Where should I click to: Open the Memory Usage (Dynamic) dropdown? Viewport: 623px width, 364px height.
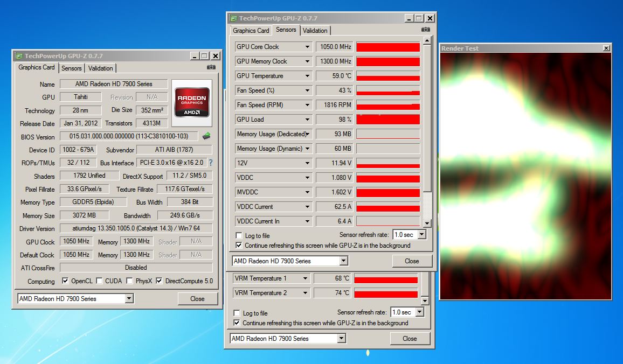point(307,149)
